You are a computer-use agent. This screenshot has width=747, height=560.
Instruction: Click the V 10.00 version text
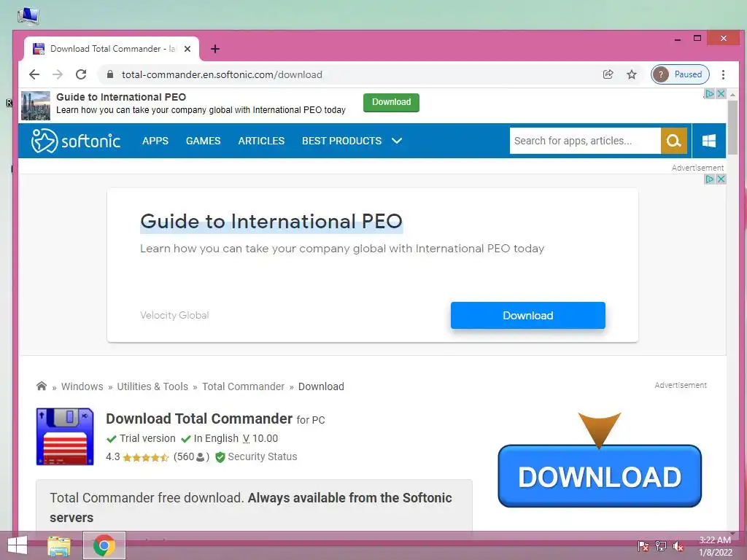tap(260, 438)
